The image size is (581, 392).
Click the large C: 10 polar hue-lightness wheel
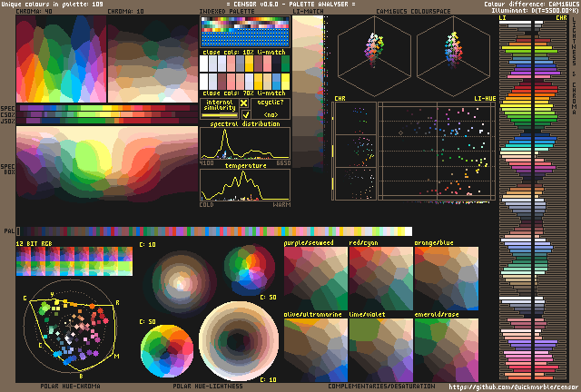pos(231,340)
